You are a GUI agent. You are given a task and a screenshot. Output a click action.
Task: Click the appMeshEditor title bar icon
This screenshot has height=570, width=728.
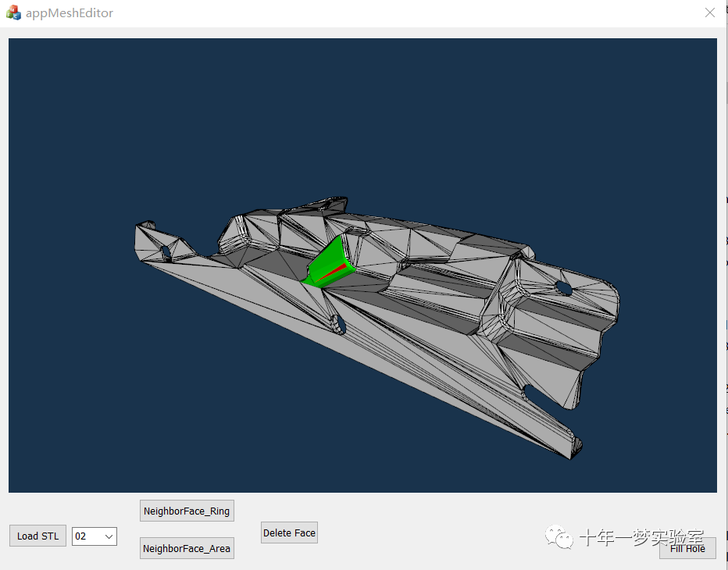coord(13,12)
